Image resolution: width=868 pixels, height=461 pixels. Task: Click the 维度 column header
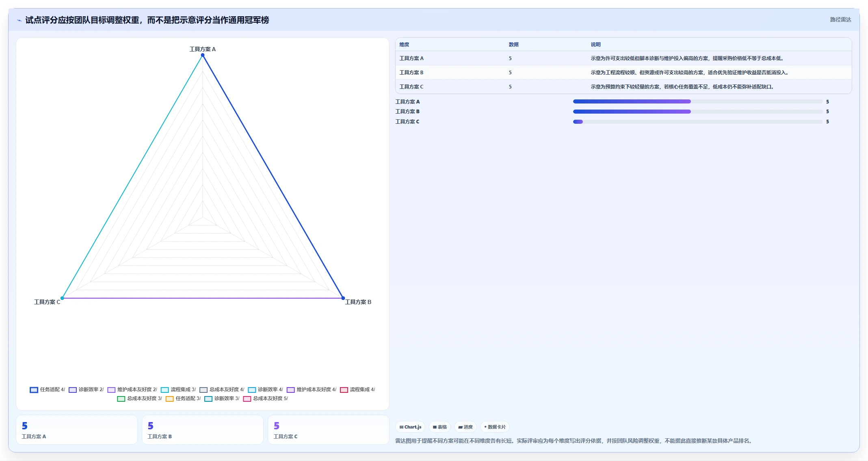(404, 45)
